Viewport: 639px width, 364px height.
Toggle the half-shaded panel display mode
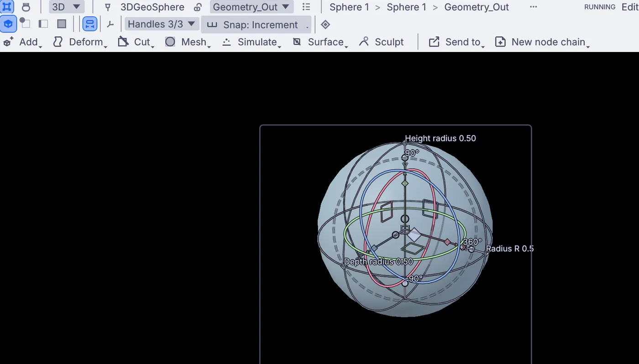tap(43, 24)
